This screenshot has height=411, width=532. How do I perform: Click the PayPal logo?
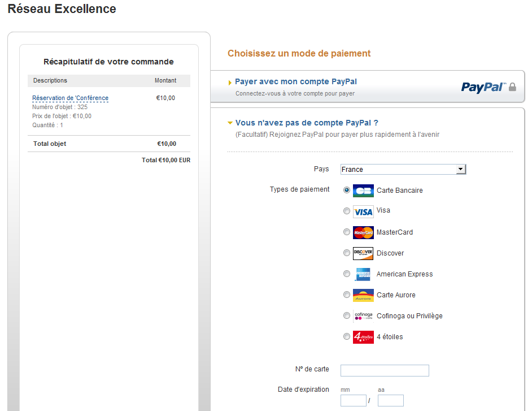click(483, 87)
